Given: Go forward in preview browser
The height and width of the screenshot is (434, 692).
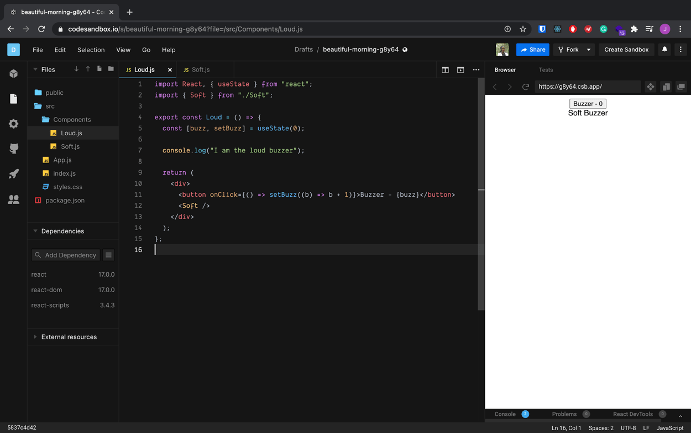Looking at the screenshot, I should 509,87.
